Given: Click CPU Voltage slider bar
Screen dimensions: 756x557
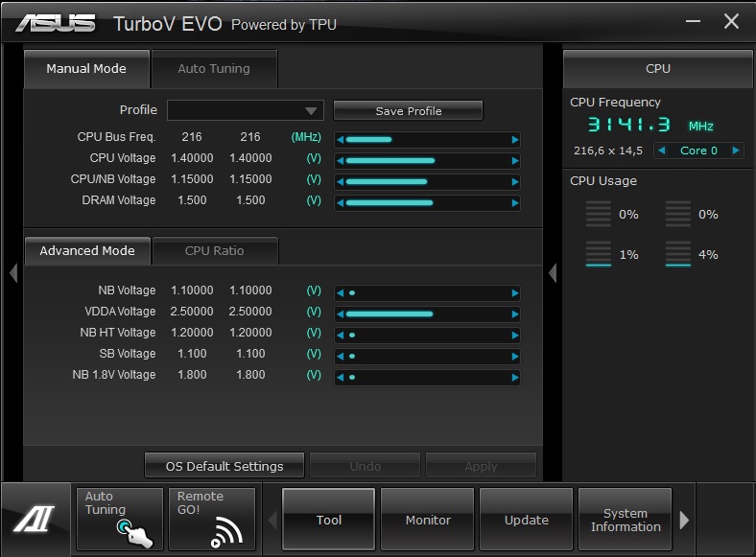Looking at the screenshot, I should tap(427, 161).
